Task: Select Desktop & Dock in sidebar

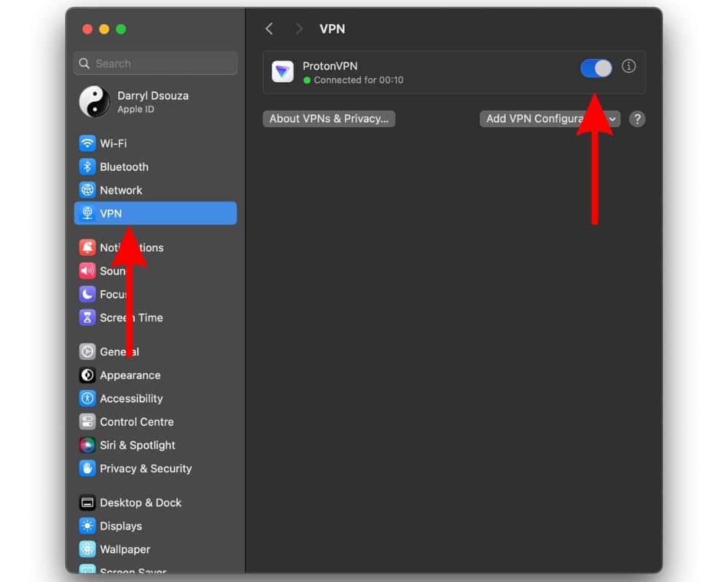Action: coord(141,503)
